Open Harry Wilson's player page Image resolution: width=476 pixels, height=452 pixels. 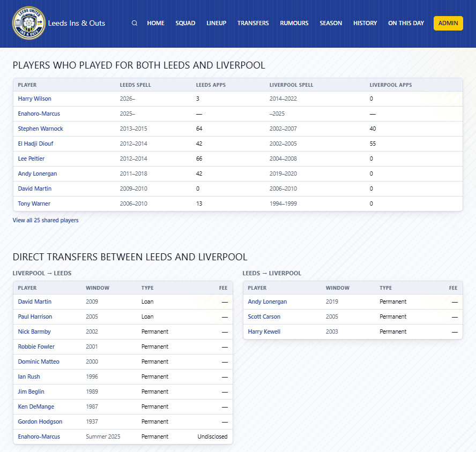(35, 99)
